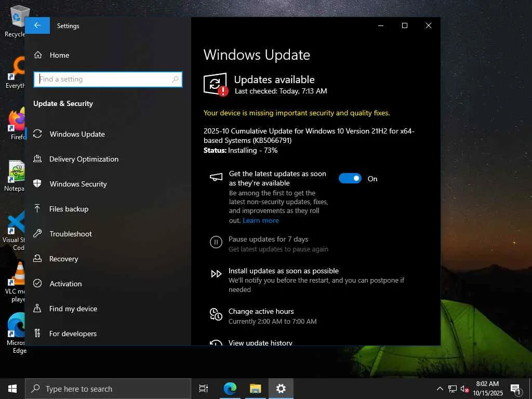Click the Recovery sidebar icon

(x=37, y=259)
